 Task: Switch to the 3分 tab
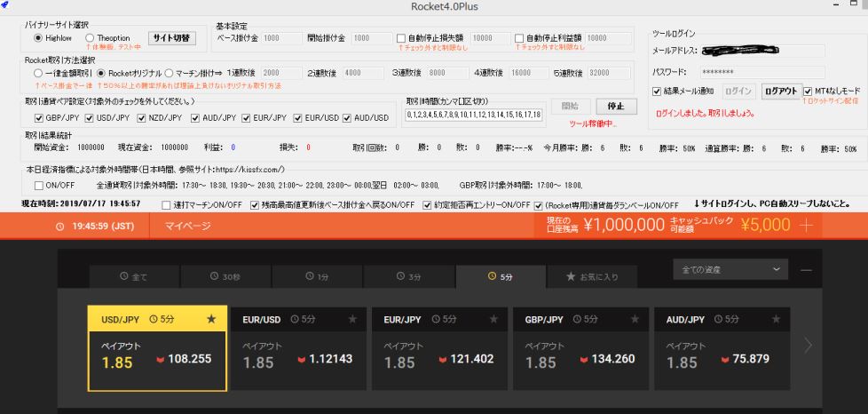409,276
